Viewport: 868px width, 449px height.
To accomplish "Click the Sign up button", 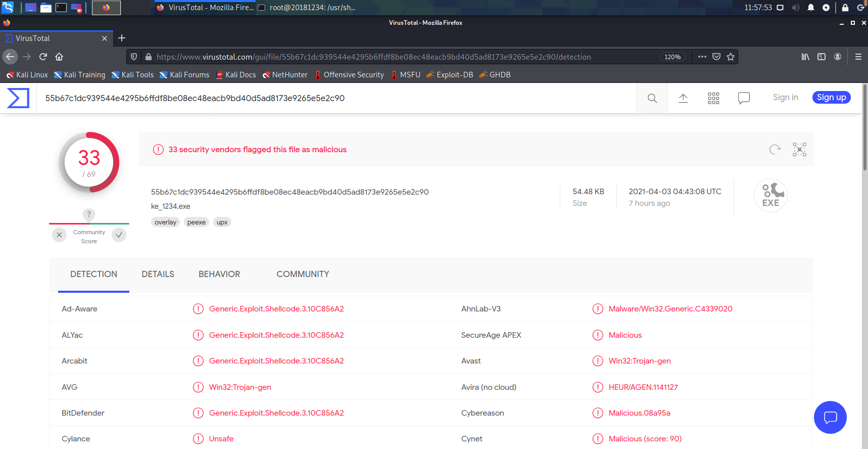I will coord(832,98).
